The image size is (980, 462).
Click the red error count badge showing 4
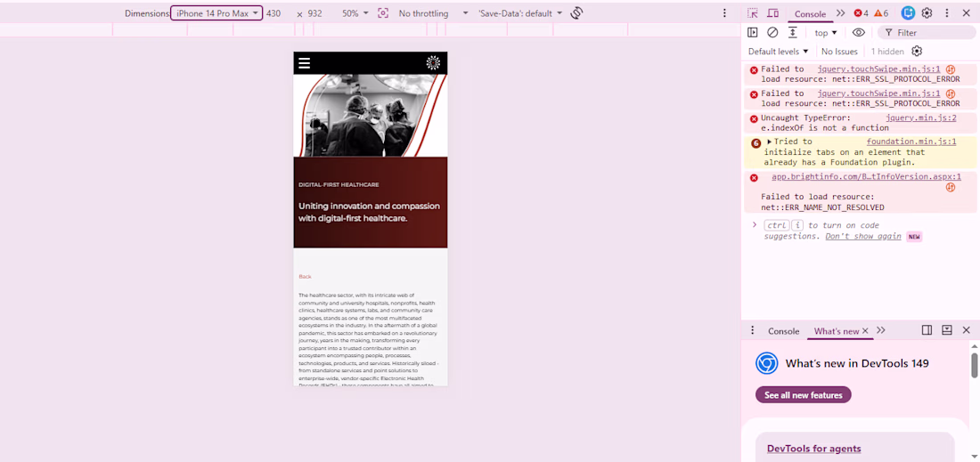coord(862,13)
